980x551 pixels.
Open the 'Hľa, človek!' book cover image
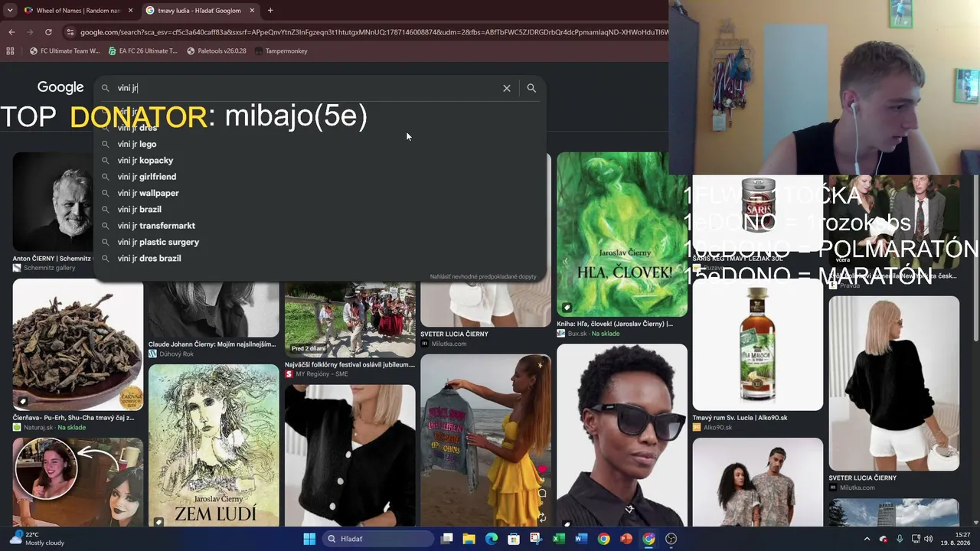point(622,234)
